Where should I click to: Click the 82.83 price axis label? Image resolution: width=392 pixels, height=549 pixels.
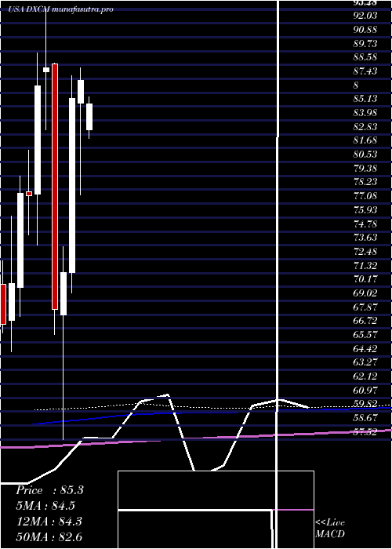click(x=365, y=126)
